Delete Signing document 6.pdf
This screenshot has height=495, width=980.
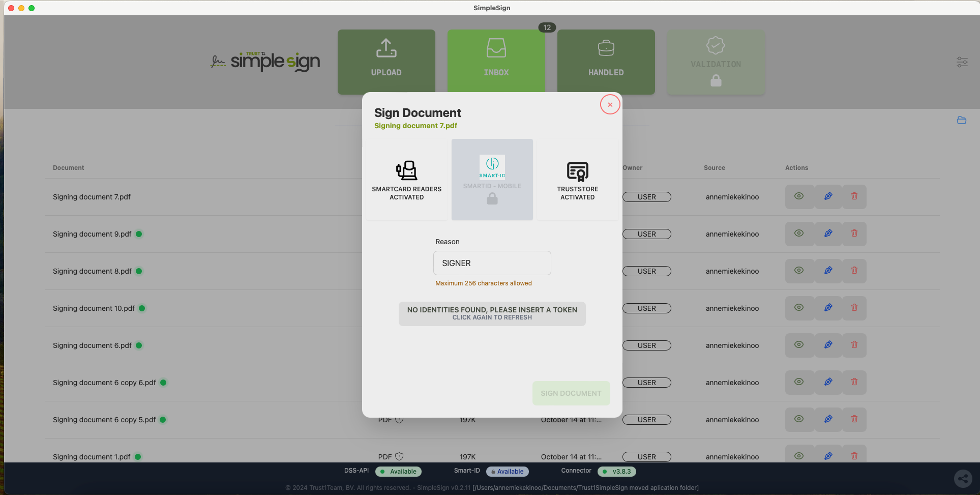(854, 345)
